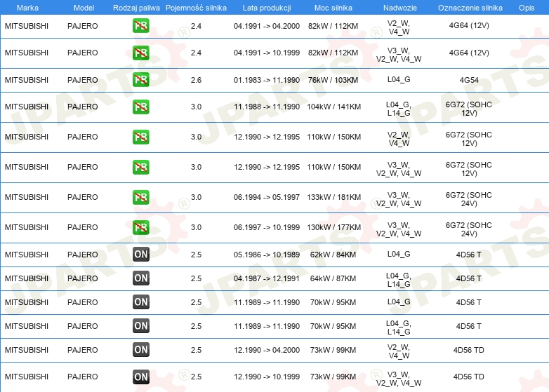
Task: Click the 104kW / 141KM power cell
Action: click(333, 107)
